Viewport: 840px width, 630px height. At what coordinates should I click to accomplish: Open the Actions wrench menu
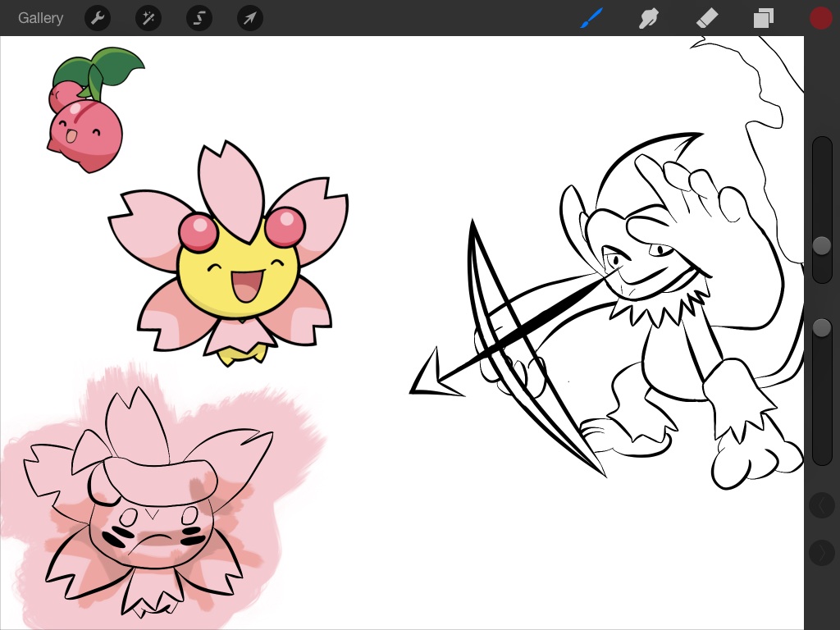98,18
